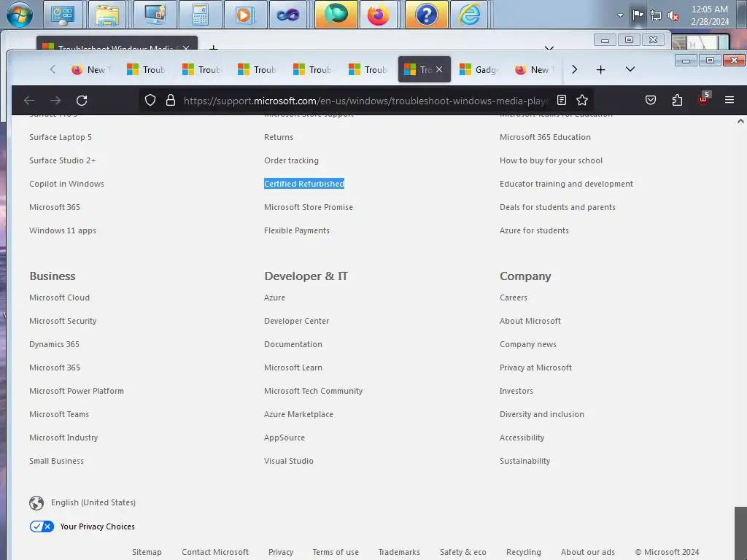
Task: Open the Terms of use footer link
Action: pyautogui.click(x=336, y=553)
